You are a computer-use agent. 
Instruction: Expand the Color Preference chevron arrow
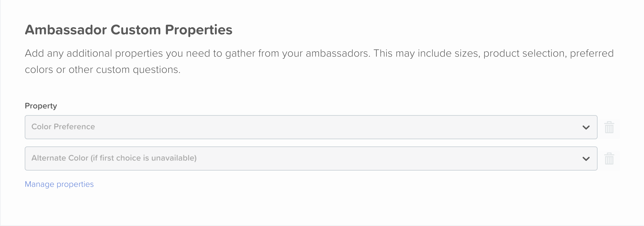click(586, 127)
